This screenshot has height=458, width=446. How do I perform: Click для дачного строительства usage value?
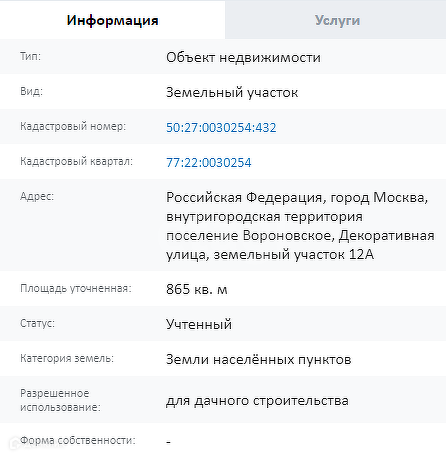pos(257,401)
